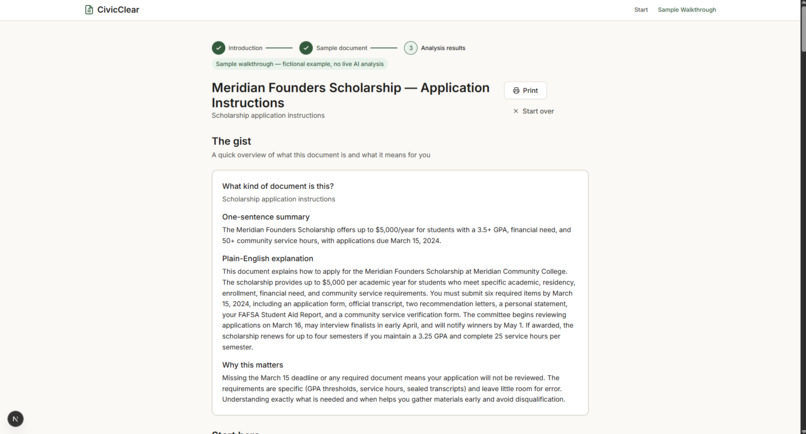Select the Analysis results step label
Screen dimensions: 806x434
[443, 48]
